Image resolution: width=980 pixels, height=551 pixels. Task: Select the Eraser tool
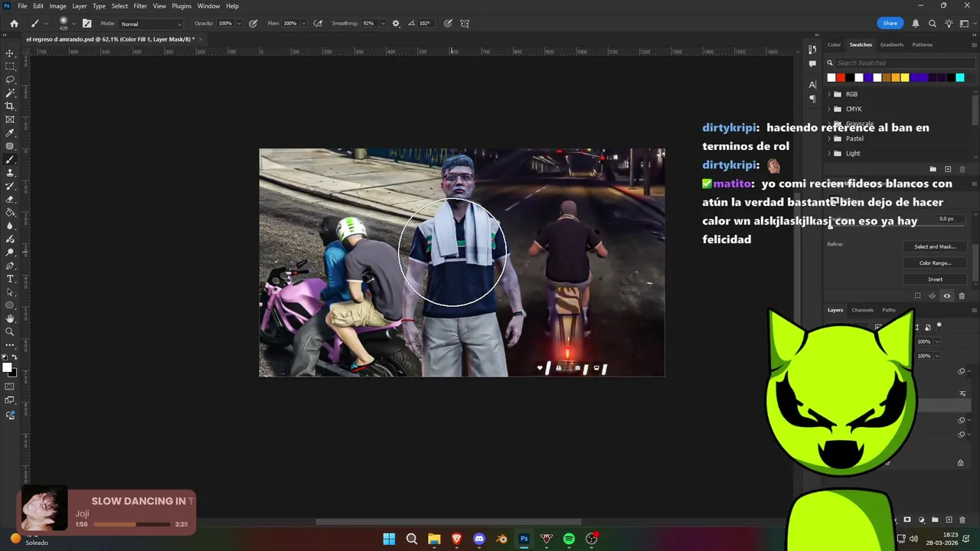coord(10,199)
